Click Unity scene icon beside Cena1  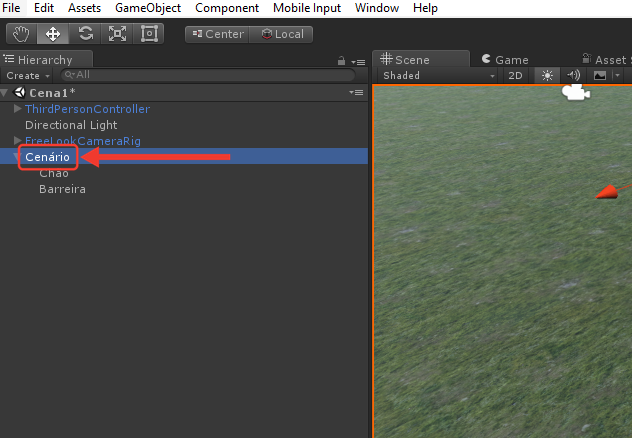[19, 93]
